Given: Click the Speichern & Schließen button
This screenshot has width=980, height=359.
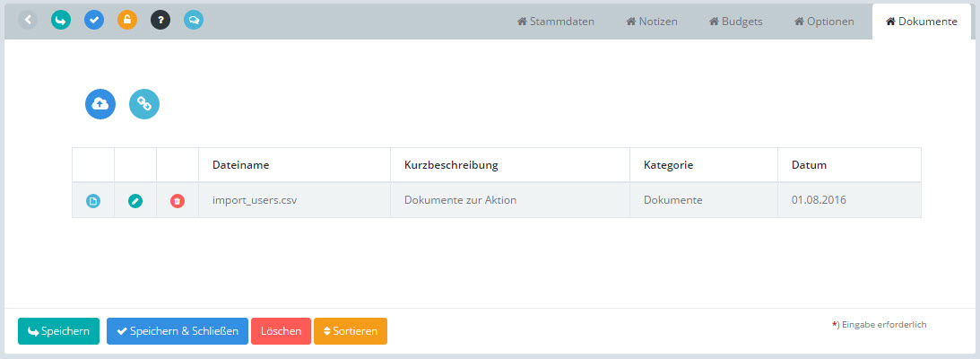Looking at the screenshot, I should (x=178, y=331).
